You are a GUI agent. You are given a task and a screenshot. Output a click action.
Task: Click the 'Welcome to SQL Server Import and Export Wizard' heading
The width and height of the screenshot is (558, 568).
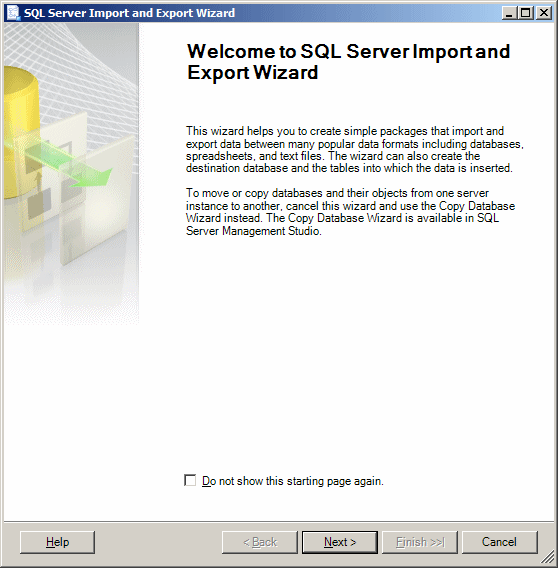tap(348, 62)
